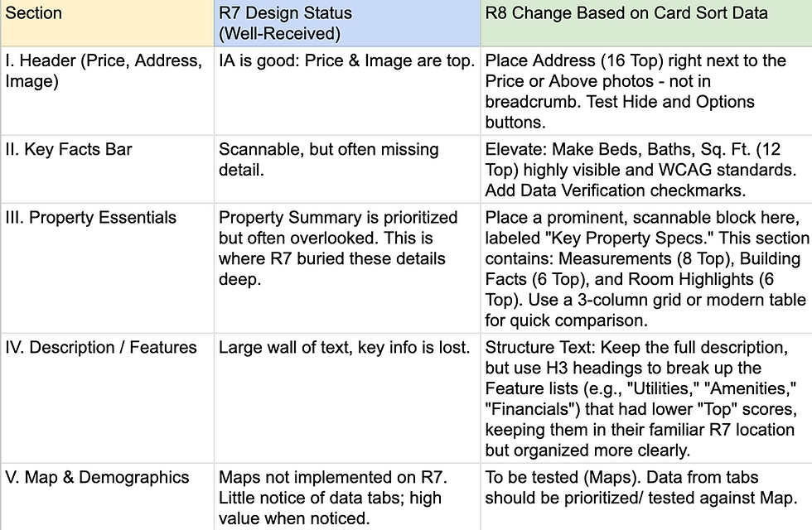Click the R7 Design Status header cell
The width and height of the screenshot is (812, 530).
pos(347,23)
